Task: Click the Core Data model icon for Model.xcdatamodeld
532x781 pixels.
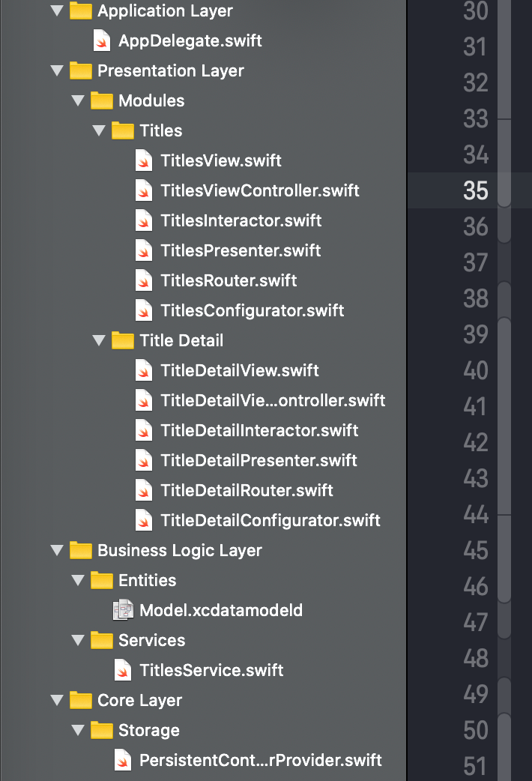Action: (x=122, y=610)
